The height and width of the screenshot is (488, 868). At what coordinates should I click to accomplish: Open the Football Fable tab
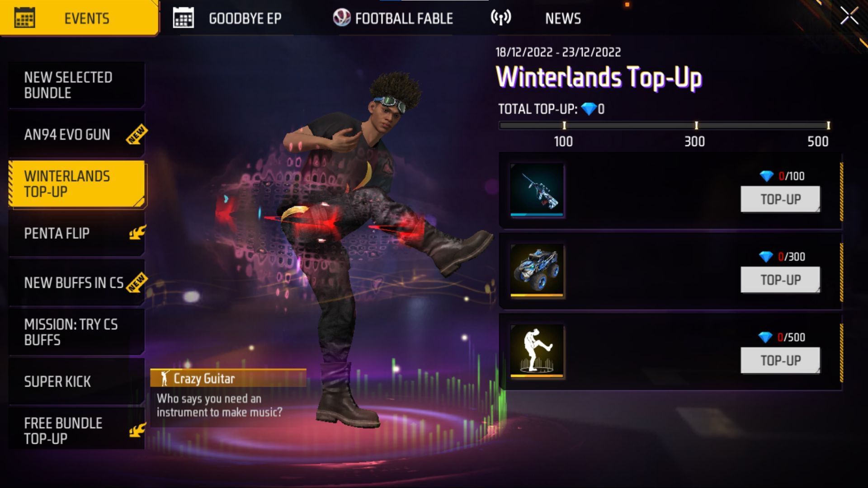[393, 18]
